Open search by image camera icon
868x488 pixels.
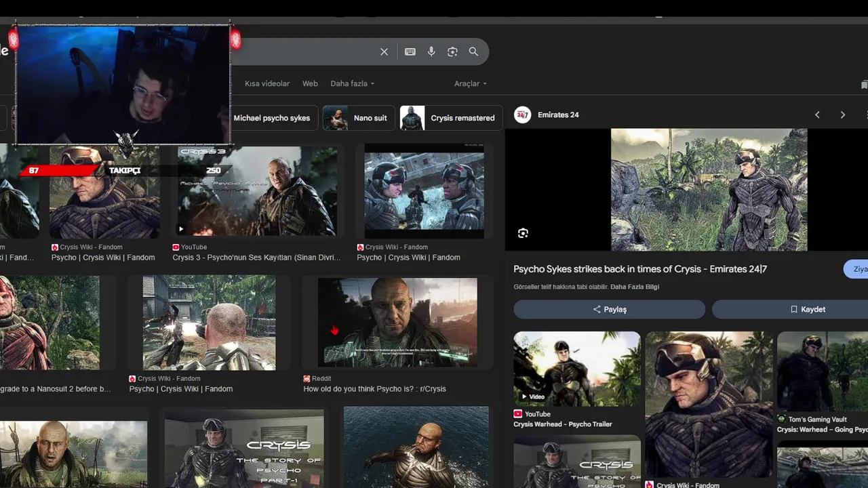(x=452, y=52)
